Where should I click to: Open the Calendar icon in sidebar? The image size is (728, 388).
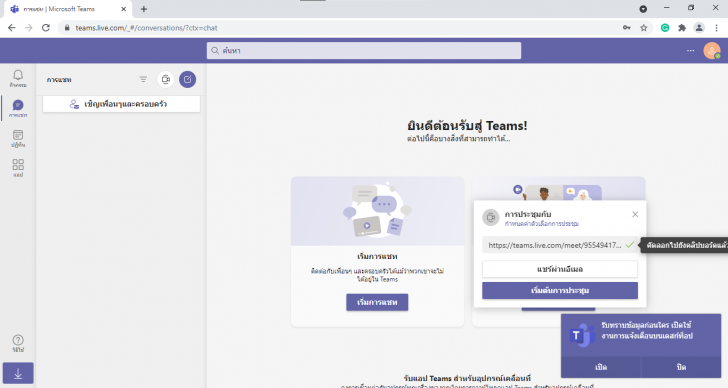pyautogui.click(x=18, y=138)
